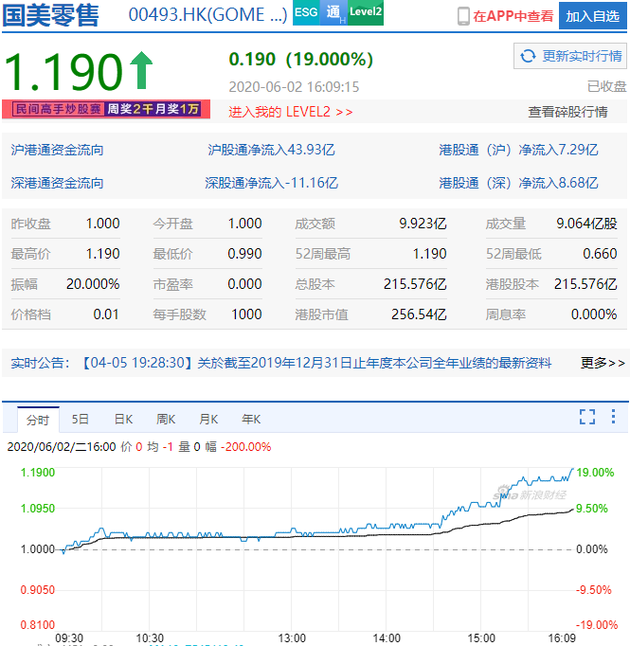
Task: Click the 15:00 time axis label
Action: point(481,638)
